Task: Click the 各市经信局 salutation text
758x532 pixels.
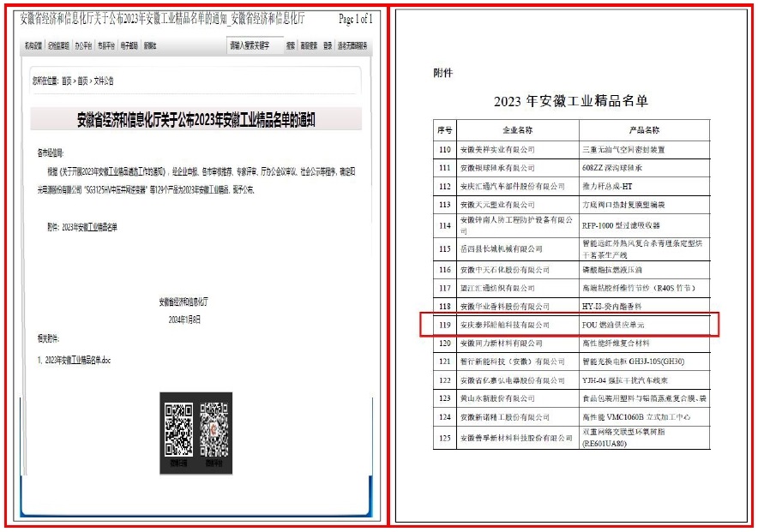Action: (51, 153)
